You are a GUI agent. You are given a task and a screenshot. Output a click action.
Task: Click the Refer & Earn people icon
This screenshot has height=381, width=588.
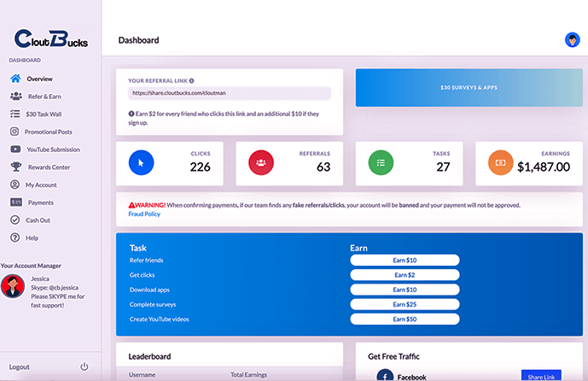point(15,96)
